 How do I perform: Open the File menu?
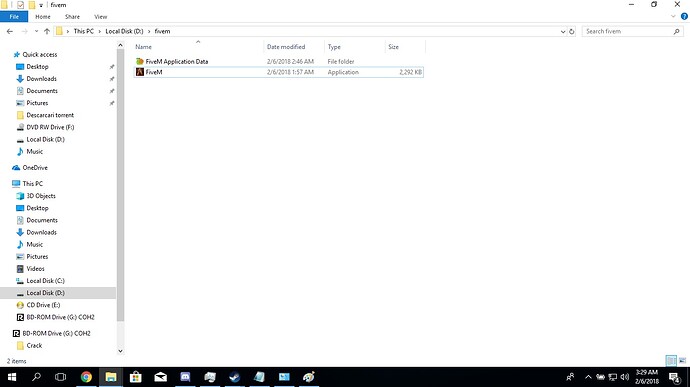click(14, 17)
